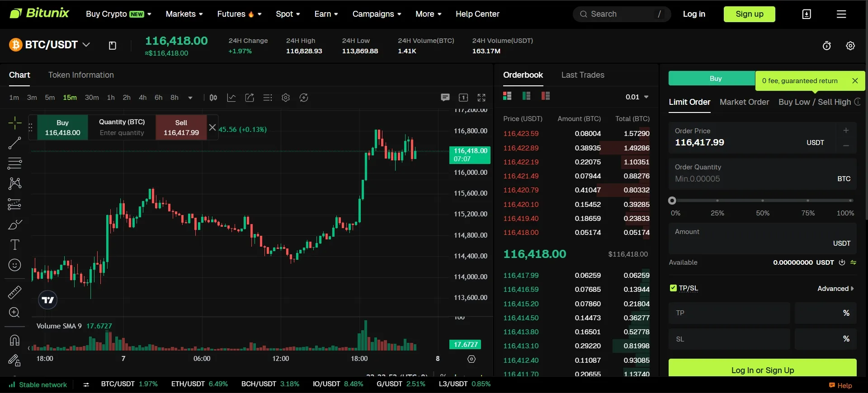Screen dimensions: 868x393
Task: Expand the Spot dropdown menu
Action: click(288, 14)
